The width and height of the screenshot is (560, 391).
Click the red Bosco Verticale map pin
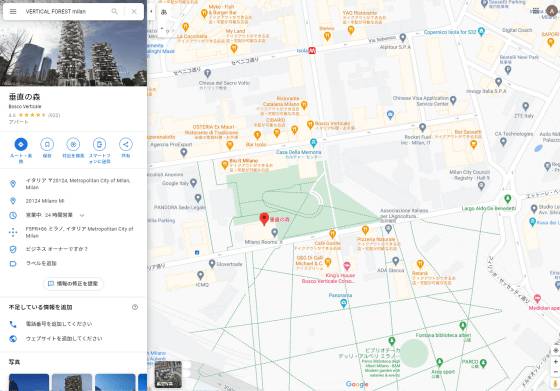point(264,219)
